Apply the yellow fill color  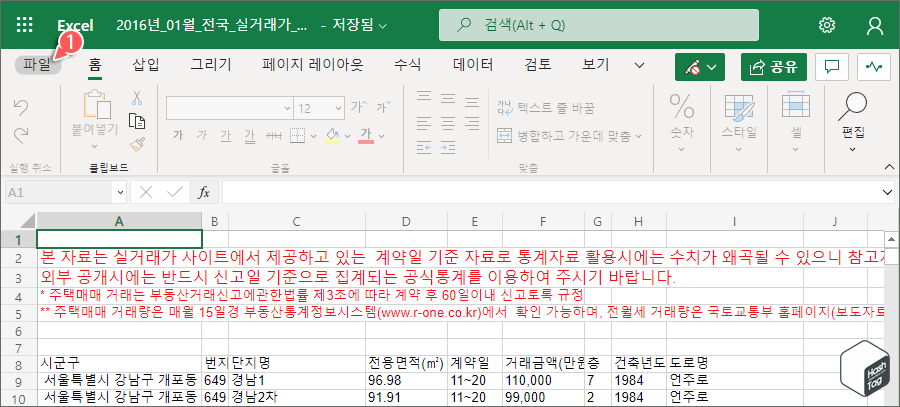[x=333, y=135]
